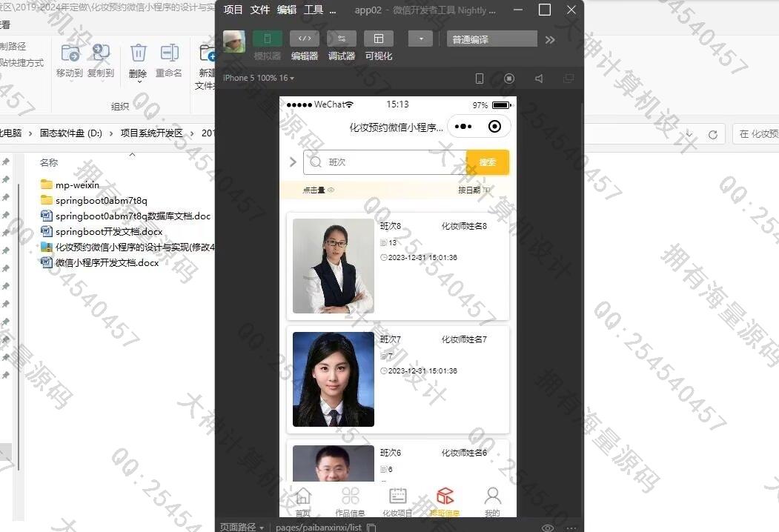Sort Explorer files by 名称 column

click(49, 162)
